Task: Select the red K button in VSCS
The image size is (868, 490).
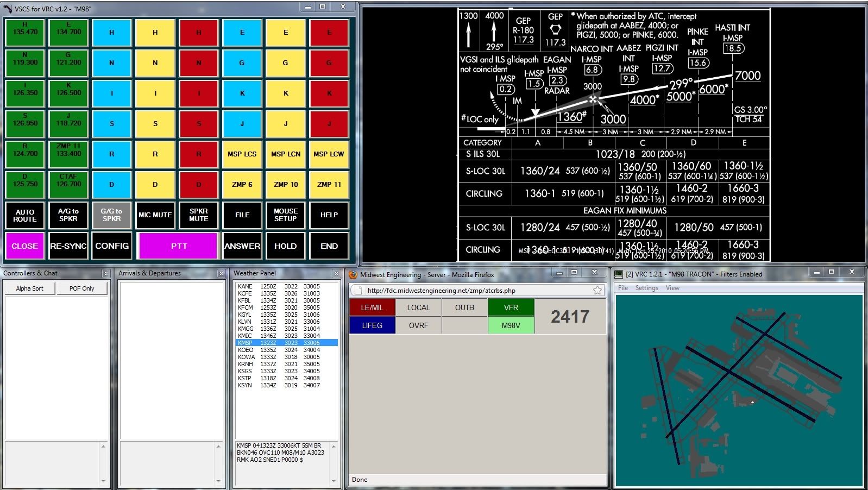Action: tap(329, 93)
